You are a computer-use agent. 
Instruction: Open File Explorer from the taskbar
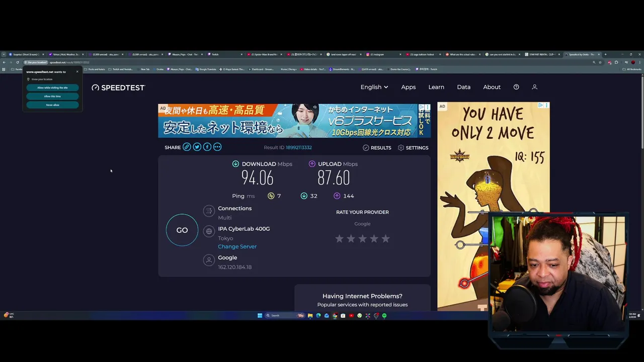(310, 315)
